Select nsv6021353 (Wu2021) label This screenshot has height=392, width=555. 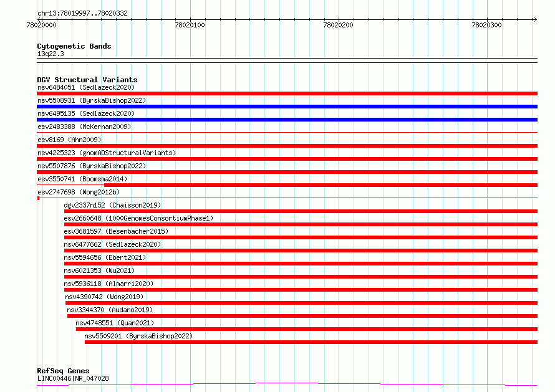click(x=99, y=270)
